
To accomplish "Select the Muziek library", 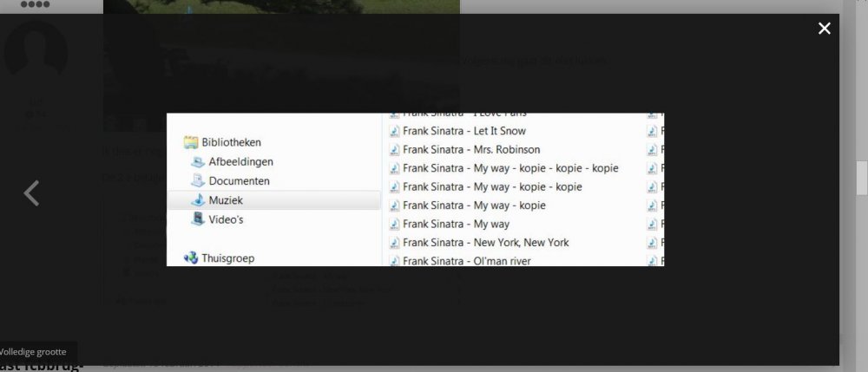I will point(226,200).
